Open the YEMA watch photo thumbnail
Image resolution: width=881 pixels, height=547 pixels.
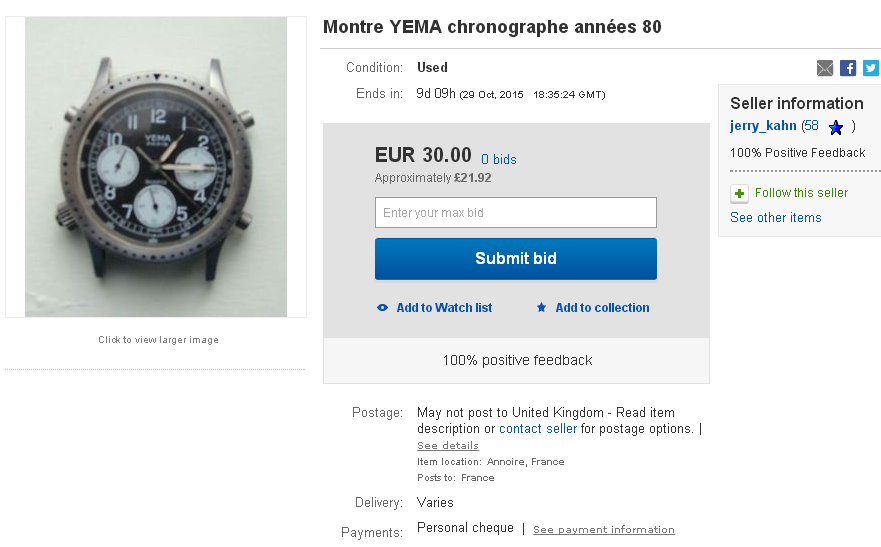[156, 167]
